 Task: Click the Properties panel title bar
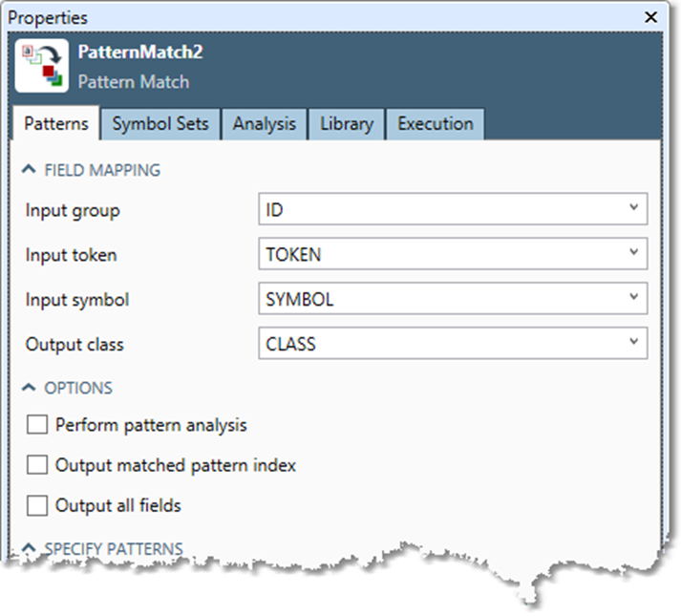[287, 17]
